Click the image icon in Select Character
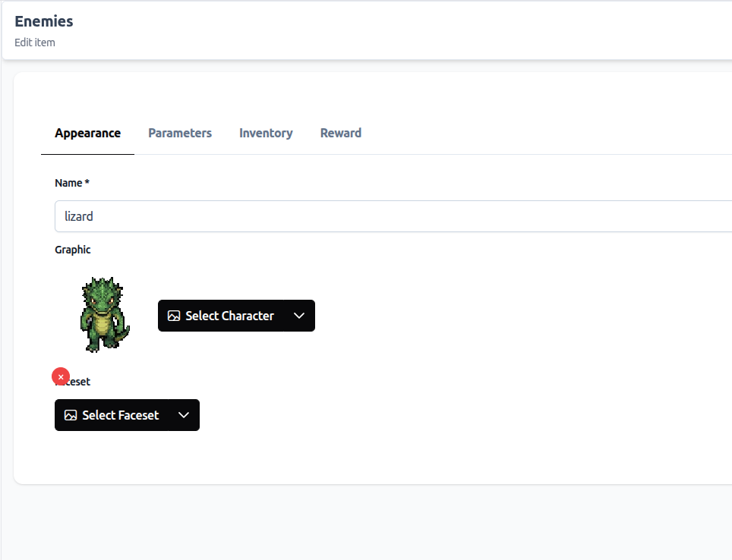This screenshot has width=732, height=560. tap(174, 316)
